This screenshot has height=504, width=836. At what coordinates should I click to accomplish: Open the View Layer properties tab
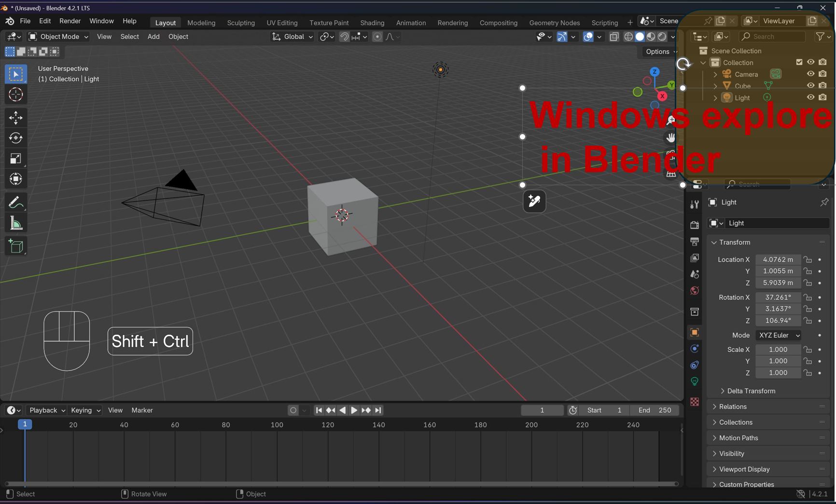pos(695,258)
